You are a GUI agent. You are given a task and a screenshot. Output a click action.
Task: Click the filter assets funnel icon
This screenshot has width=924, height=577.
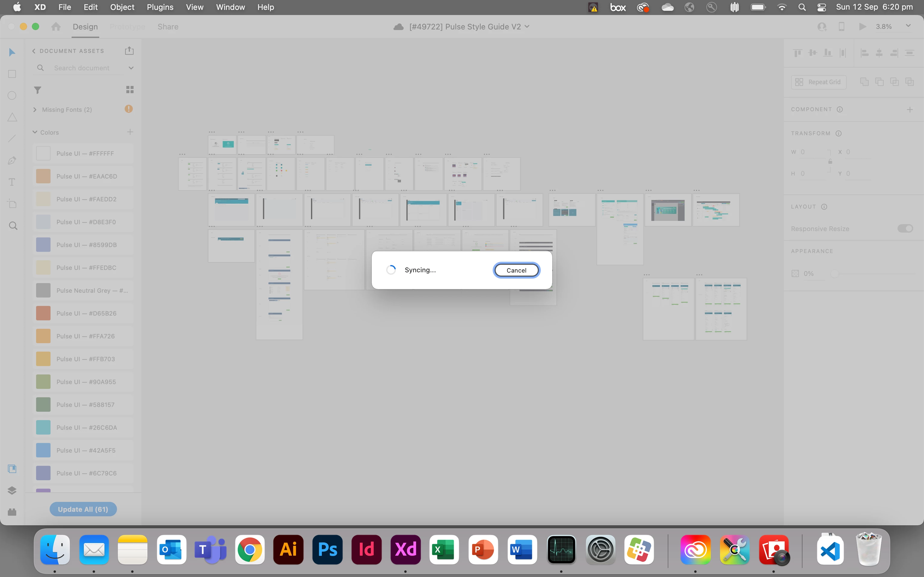click(x=37, y=90)
